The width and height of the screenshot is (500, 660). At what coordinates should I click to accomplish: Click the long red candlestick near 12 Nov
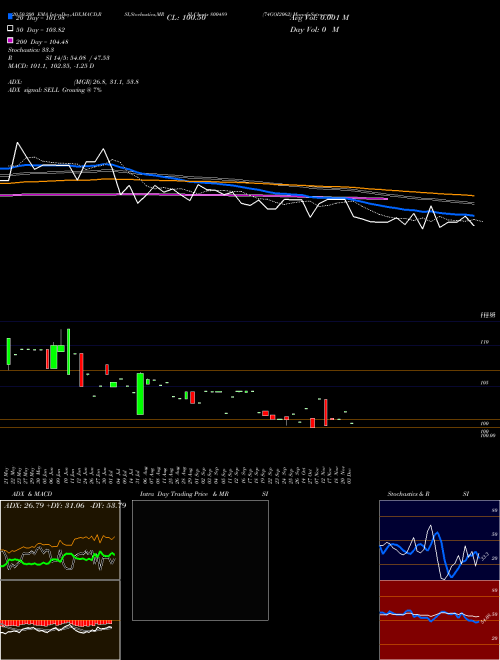coord(326,412)
